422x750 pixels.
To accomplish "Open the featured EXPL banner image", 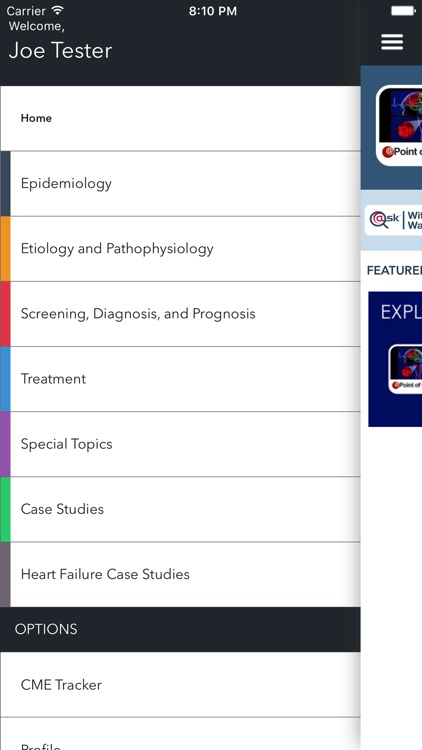I will 395,359.
